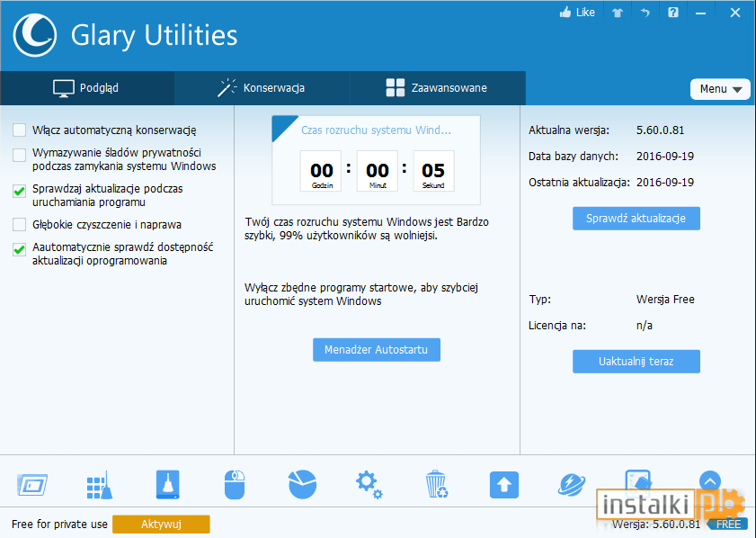Expand the bottom toolbar with up chevron
The width and height of the screenshot is (756, 538).
pyautogui.click(x=709, y=481)
